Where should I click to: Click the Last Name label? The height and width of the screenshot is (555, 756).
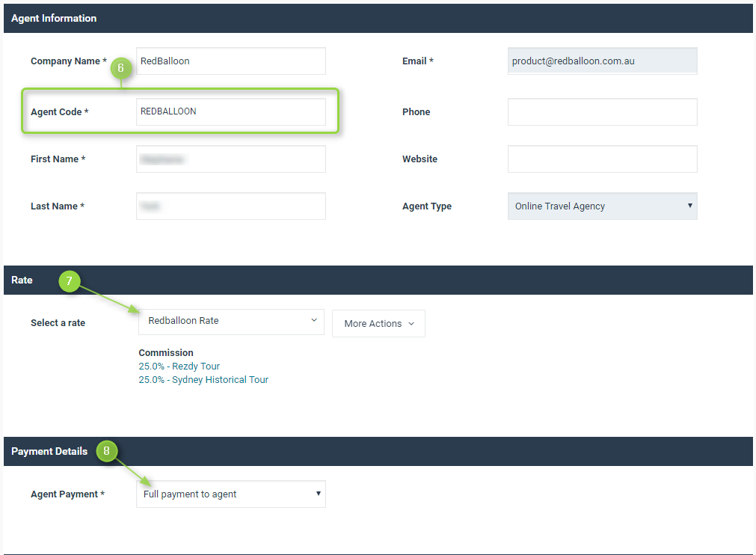(58, 206)
